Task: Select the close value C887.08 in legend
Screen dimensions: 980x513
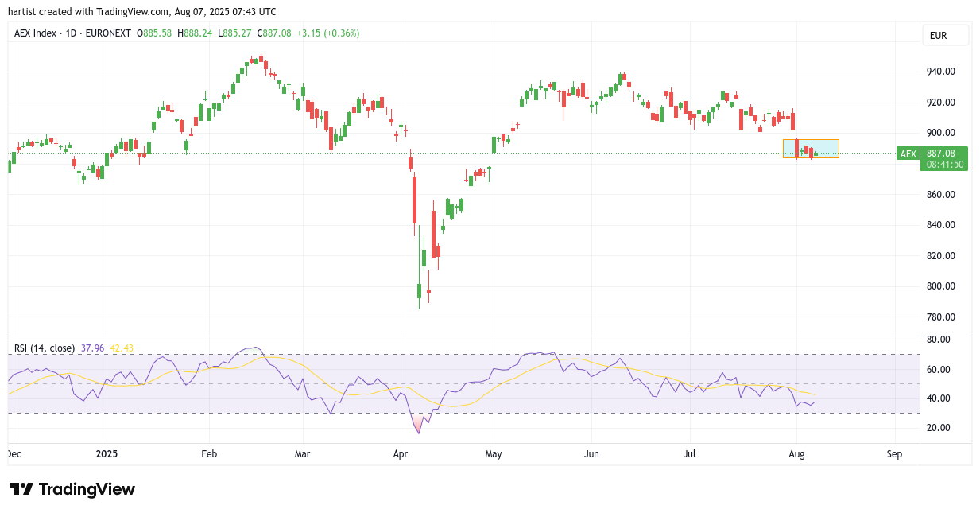Action: pos(273,33)
